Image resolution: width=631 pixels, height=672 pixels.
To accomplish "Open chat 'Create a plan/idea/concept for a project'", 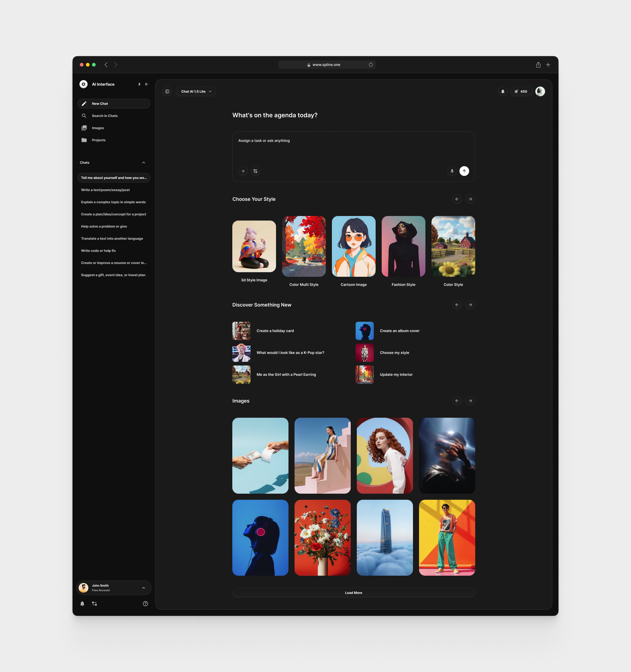I will [114, 214].
